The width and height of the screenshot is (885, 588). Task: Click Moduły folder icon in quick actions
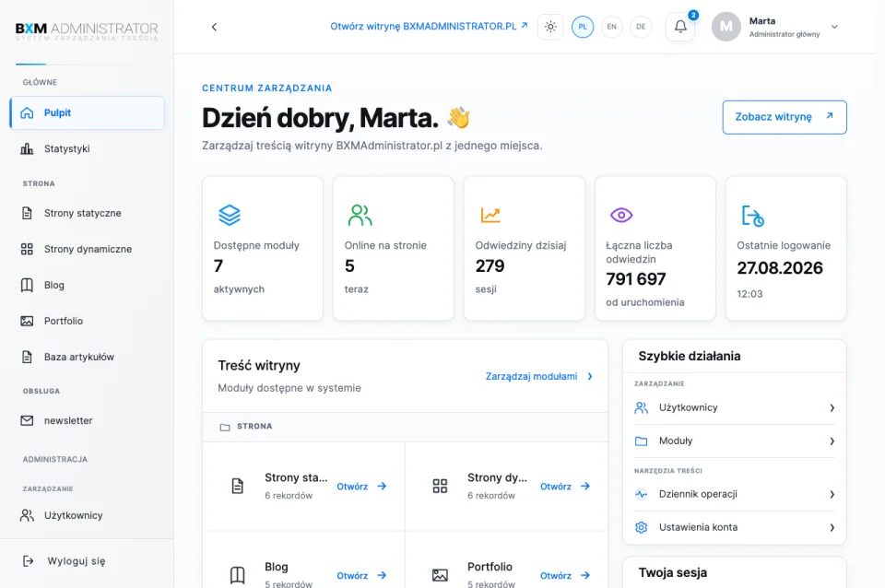(x=642, y=441)
